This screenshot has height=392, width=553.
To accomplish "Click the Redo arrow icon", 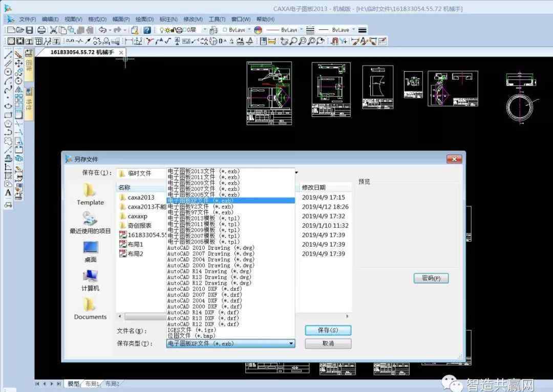I will (x=117, y=30).
